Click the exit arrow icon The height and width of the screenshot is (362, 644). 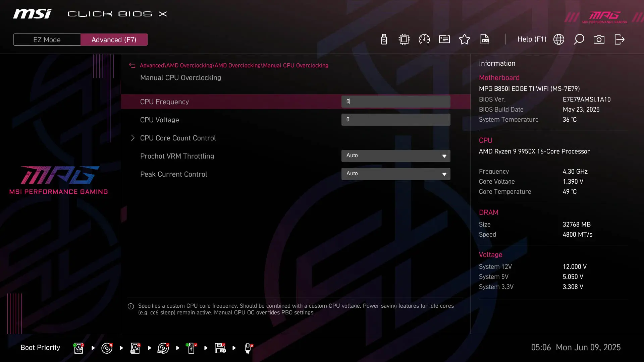pos(620,39)
